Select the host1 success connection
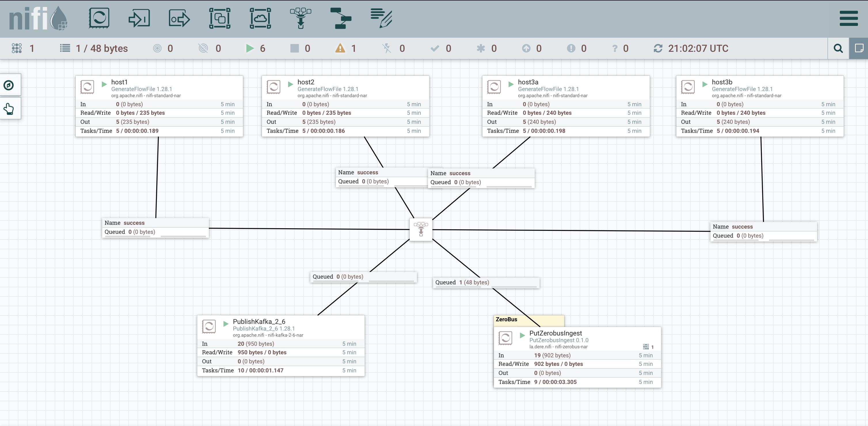The width and height of the screenshot is (868, 426). coord(155,227)
